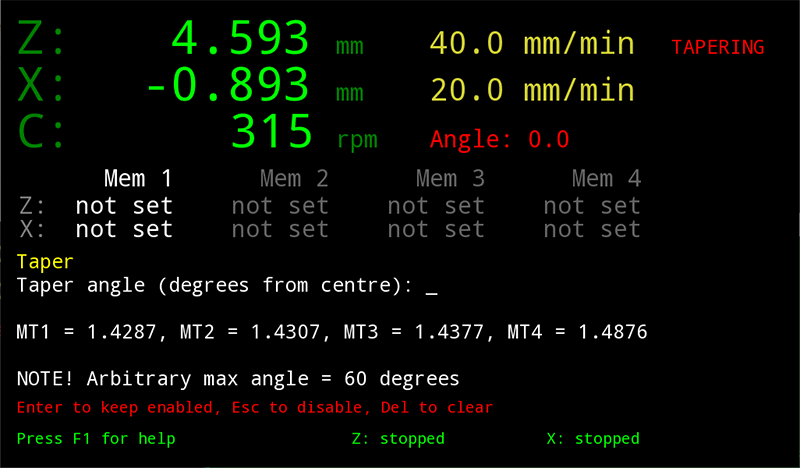Image resolution: width=800 pixels, height=468 pixels.
Task: Click the Press F1 for help text
Action: click(96, 439)
